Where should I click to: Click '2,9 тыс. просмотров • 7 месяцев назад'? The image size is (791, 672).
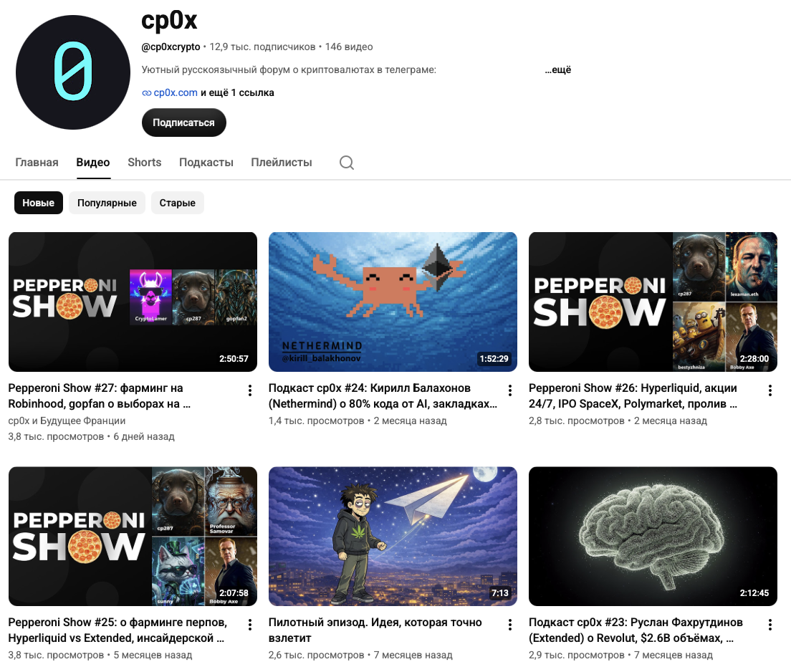[x=620, y=656]
